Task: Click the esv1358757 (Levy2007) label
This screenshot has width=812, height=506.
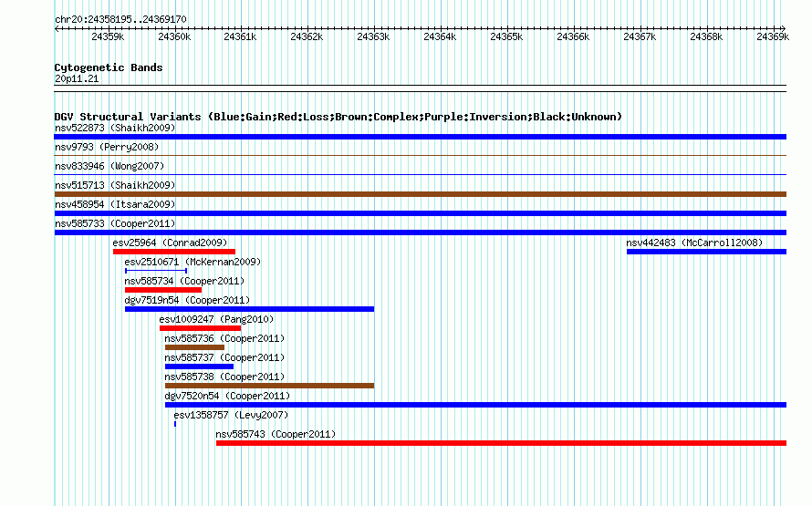Action: [x=231, y=415]
